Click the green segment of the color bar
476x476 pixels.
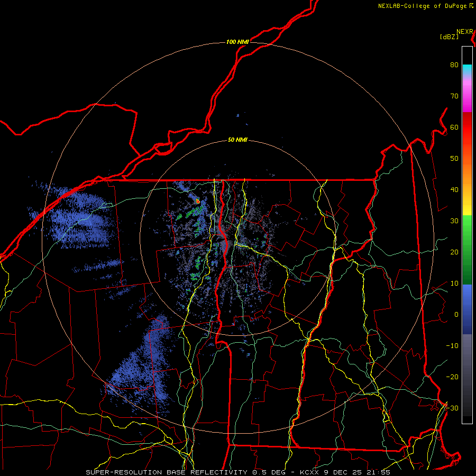coord(467,250)
